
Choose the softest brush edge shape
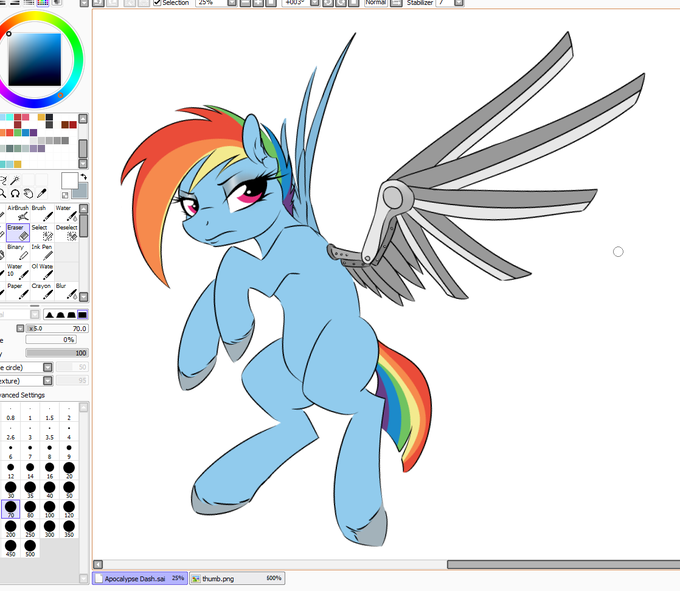49,315
